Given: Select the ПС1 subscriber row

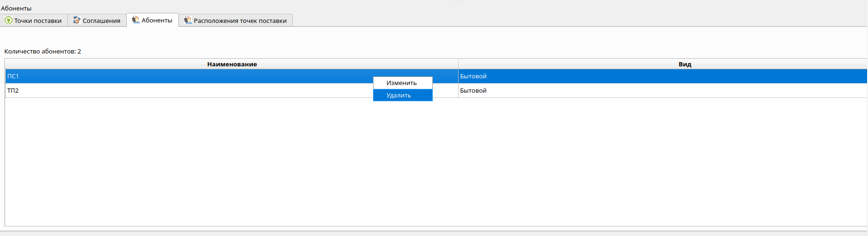Looking at the screenshot, I should click(x=143, y=76).
